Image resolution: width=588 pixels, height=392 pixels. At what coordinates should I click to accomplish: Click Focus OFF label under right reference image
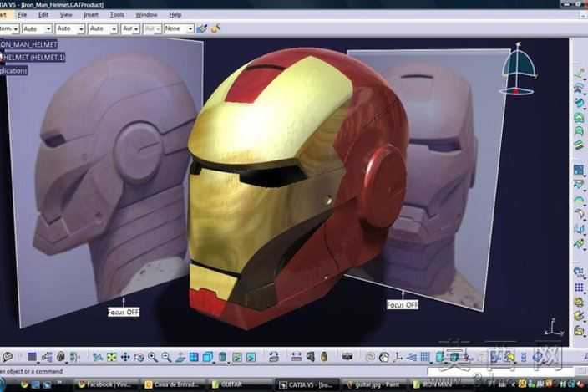[x=403, y=304]
